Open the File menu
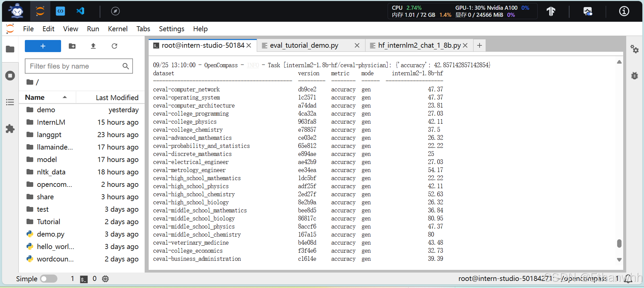The width and height of the screenshot is (644, 288). point(28,29)
